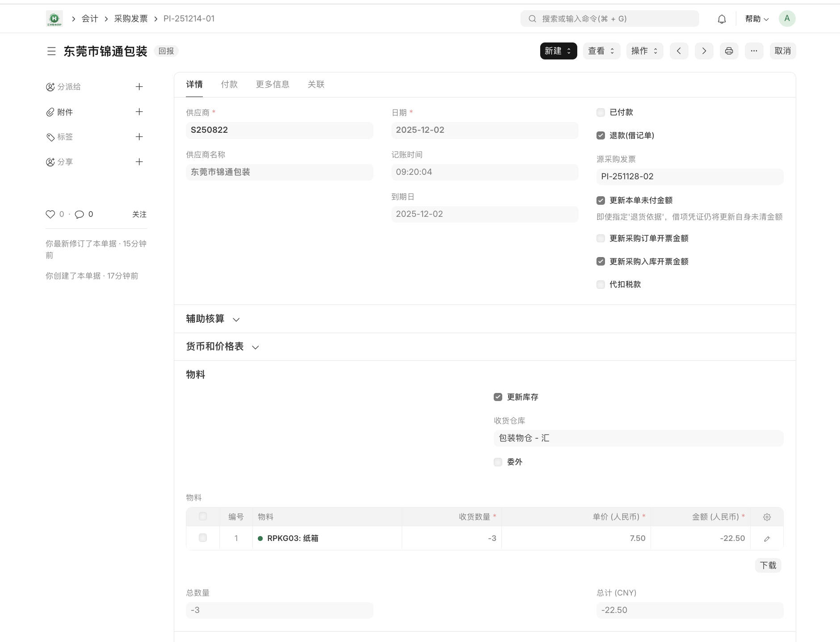This screenshot has width=840, height=642.
Task: Go to the previous document arrow
Action: (679, 51)
